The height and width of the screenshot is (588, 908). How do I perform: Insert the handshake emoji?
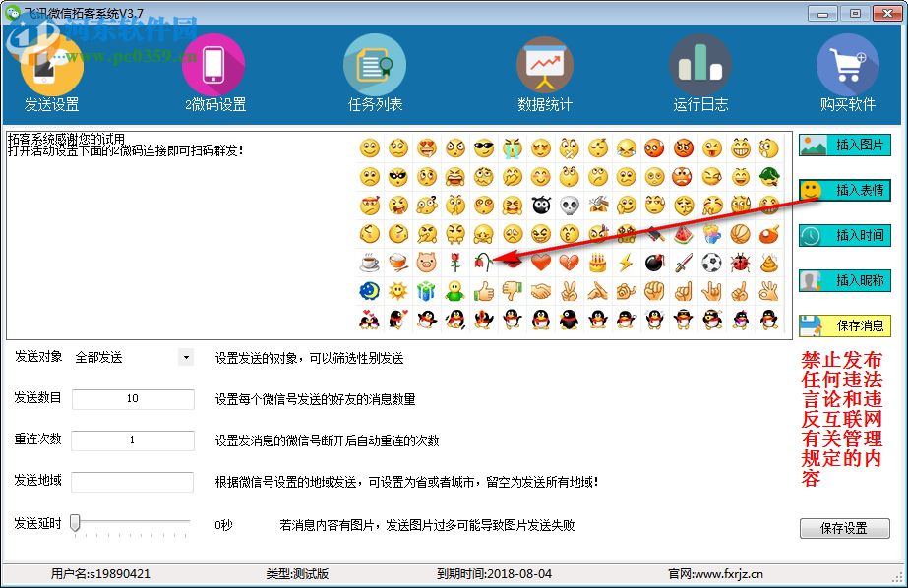[x=541, y=291]
